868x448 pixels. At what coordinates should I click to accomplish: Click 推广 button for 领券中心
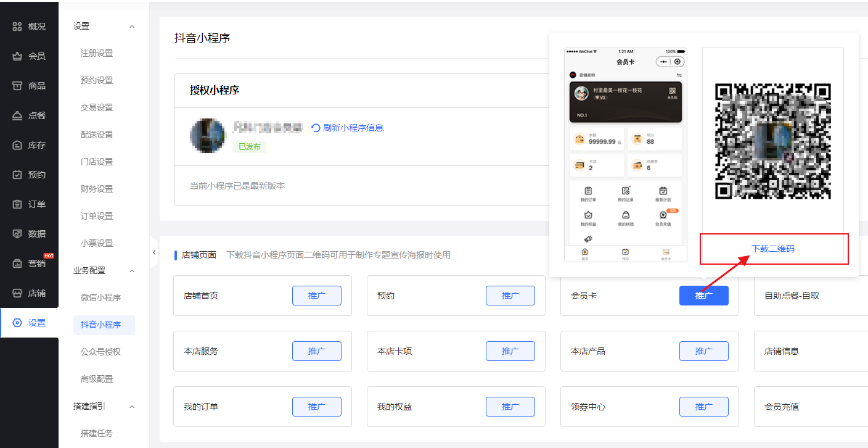click(x=704, y=407)
